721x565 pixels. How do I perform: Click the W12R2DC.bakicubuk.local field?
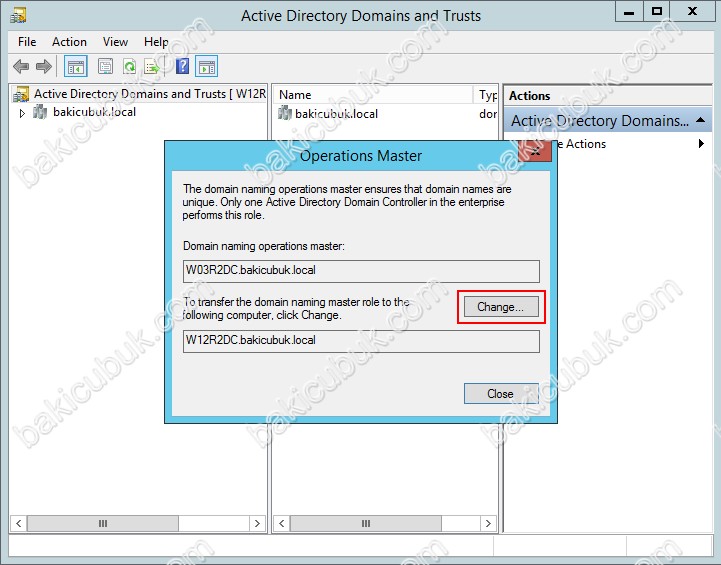(x=361, y=341)
